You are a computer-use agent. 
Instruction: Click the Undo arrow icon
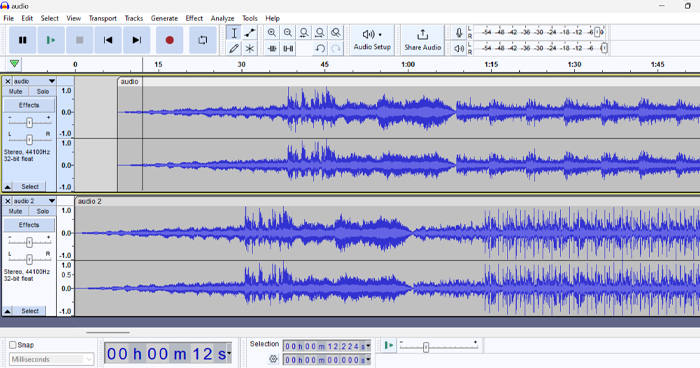click(x=320, y=48)
